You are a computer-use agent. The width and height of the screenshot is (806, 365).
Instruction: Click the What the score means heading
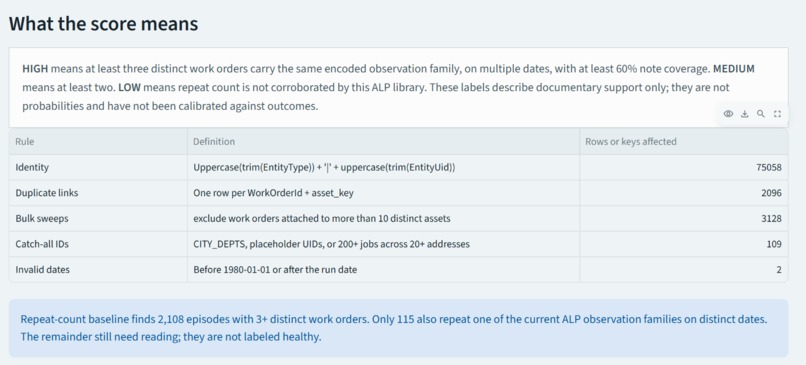click(103, 24)
